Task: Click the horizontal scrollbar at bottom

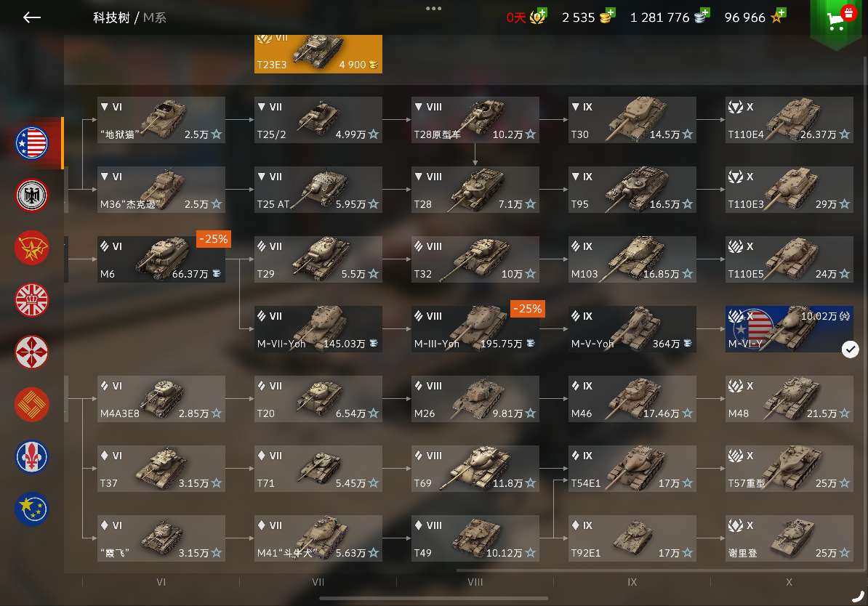Action: point(433,598)
